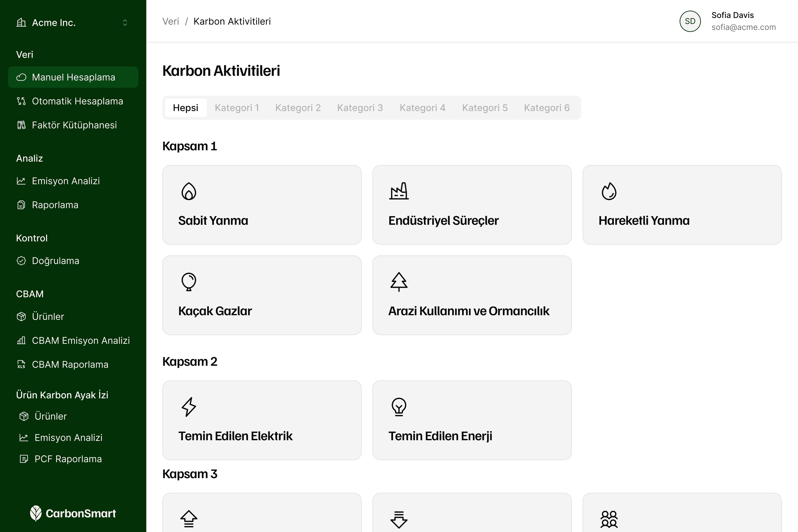Open the Endüstriyel Süreçler card
The width and height of the screenshot is (798, 532).
(x=472, y=205)
